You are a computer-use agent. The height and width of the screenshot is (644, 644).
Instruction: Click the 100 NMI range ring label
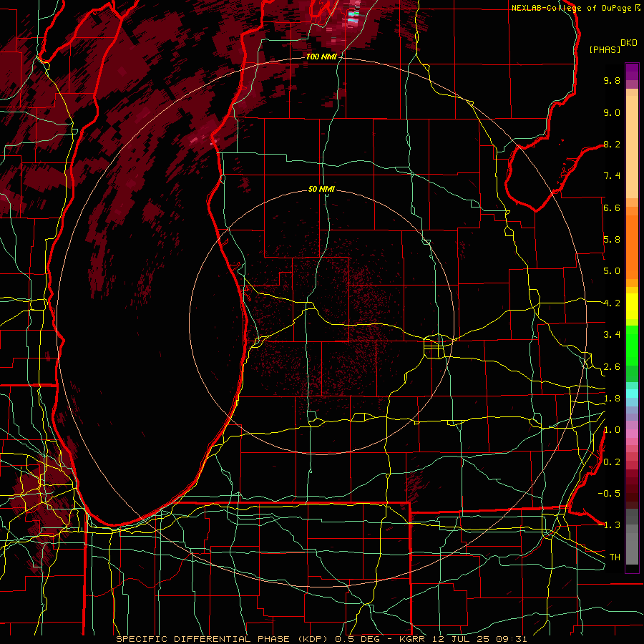click(x=321, y=57)
